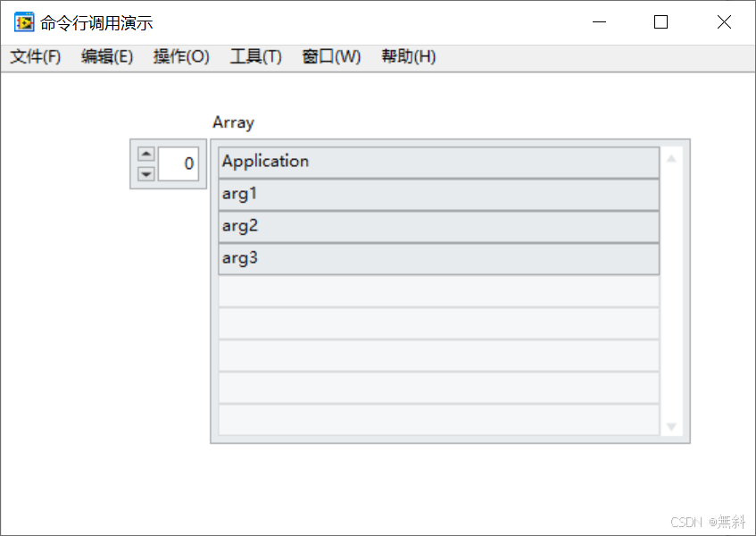Open the 文件(F) menu
Viewport: 756px width, 536px height.
(34, 56)
